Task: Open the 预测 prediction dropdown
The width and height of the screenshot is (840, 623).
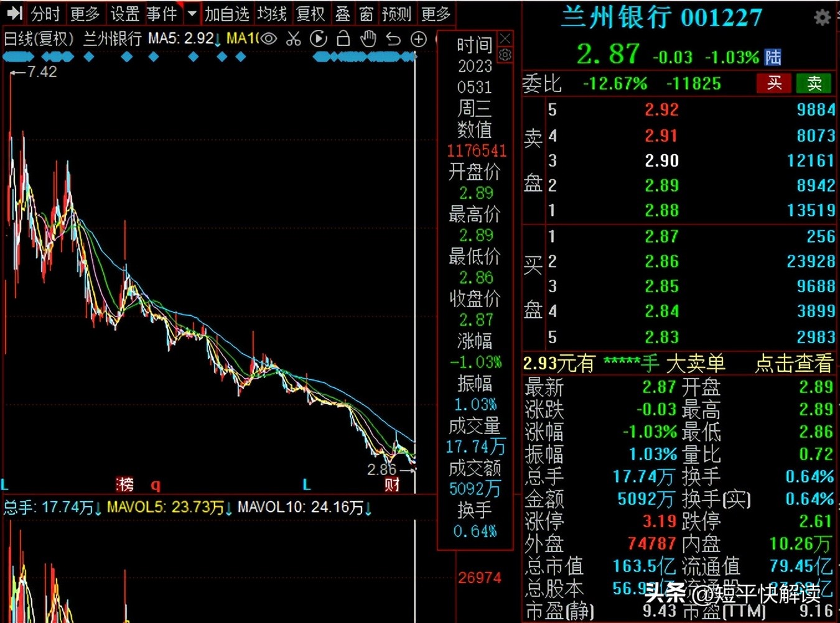Action: (x=396, y=12)
